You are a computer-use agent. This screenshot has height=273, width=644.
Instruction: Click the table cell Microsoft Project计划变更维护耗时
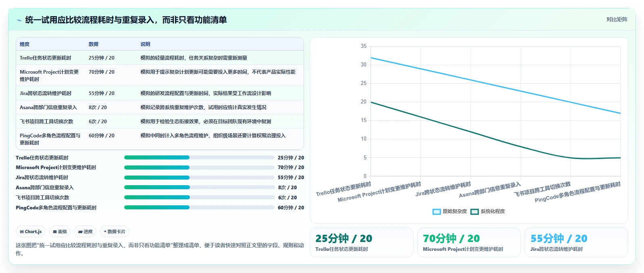coord(50,76)
